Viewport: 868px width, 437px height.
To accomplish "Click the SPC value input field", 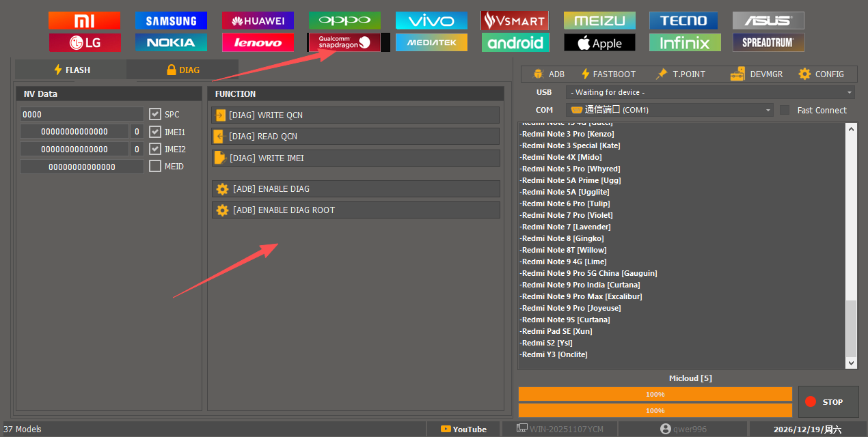I will [82, 115].
